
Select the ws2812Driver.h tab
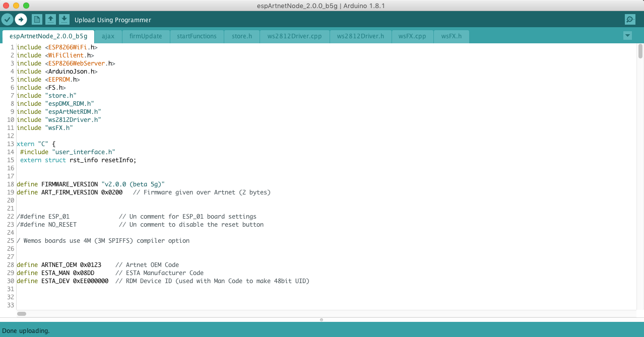pyautogui.click(x=360, y=36)
